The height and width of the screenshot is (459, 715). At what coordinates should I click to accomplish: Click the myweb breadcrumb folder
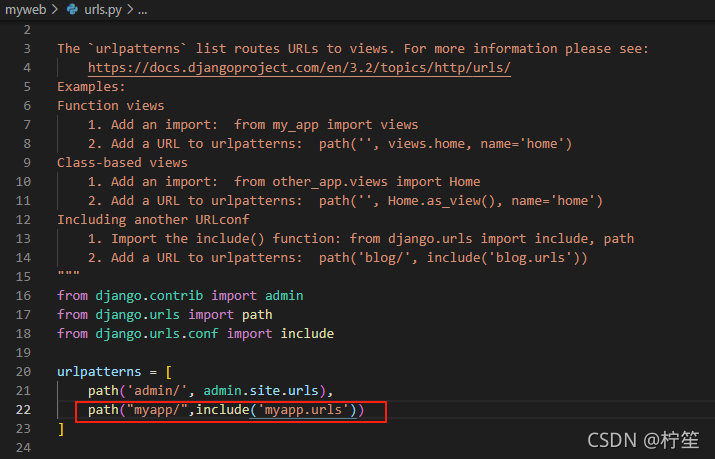[26, 10]
